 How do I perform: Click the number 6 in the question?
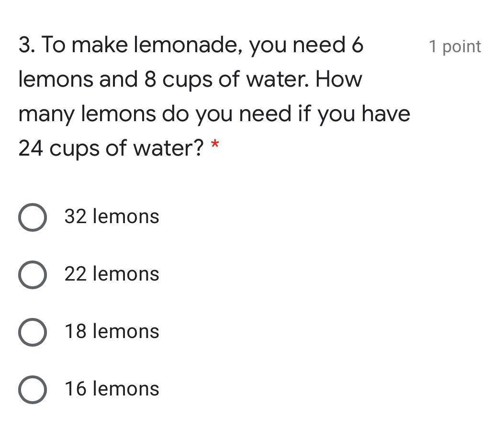click(x=357, y=45)
